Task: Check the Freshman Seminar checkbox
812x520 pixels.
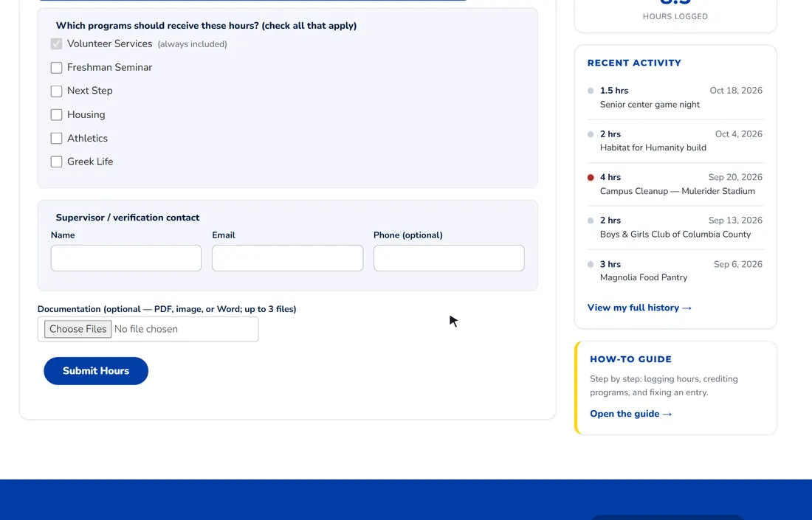Action: click(56, 68)
